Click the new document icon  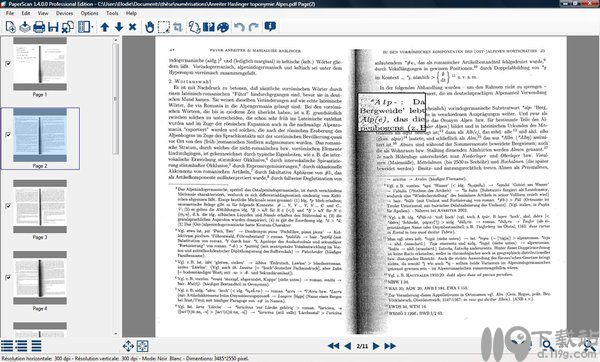(x=10, y=27)
